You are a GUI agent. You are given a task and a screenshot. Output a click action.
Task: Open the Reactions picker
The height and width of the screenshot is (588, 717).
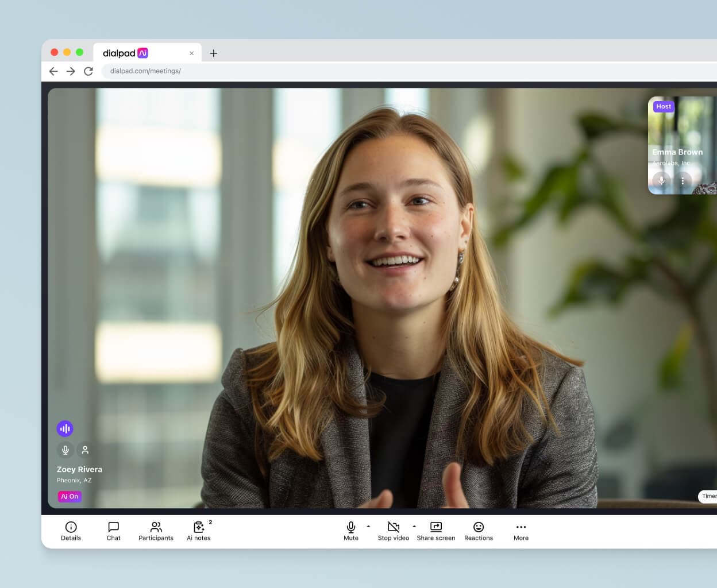click(x=479, y=531)
